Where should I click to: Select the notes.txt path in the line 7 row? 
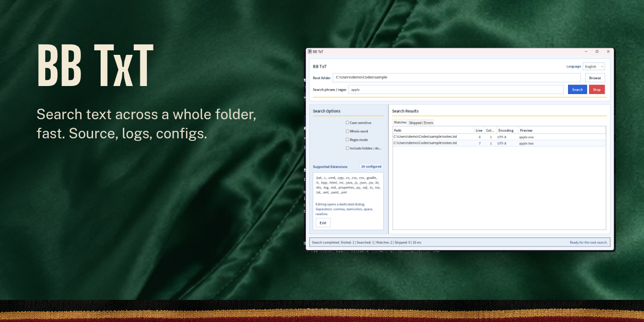coord(426,143)
